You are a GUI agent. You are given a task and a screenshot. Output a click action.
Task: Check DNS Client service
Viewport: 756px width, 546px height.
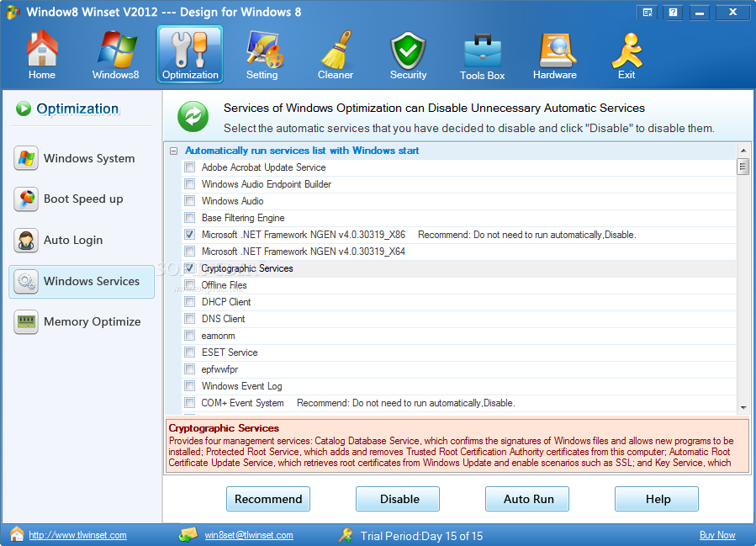[x=190, y=319]
